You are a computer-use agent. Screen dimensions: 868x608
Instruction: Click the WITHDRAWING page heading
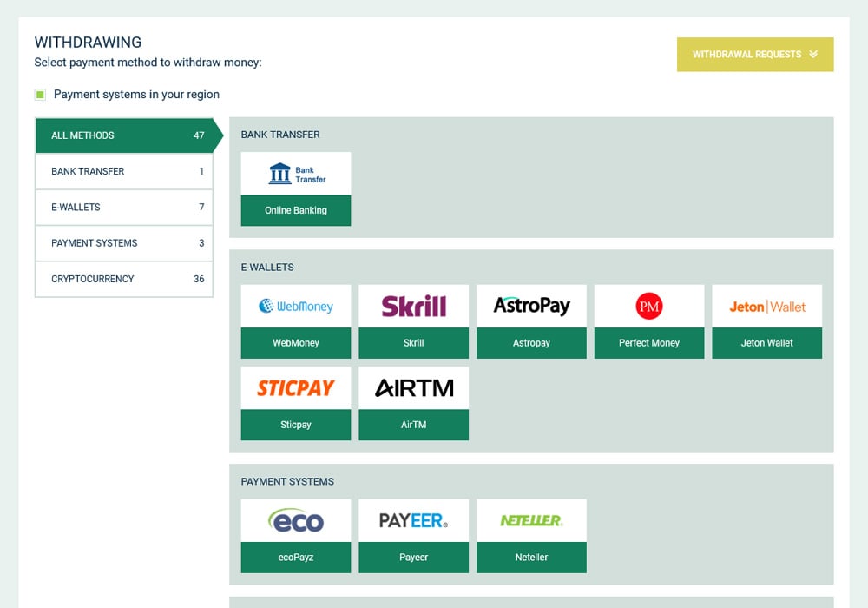point(88,42)
